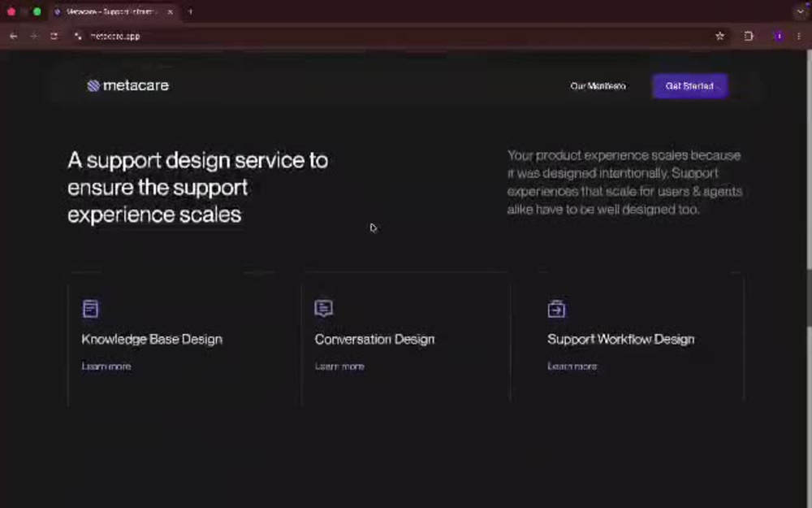The height and width of the screenshot is (508, 812).
Task: Open the purple profile avatar icon
Action: 779,36
